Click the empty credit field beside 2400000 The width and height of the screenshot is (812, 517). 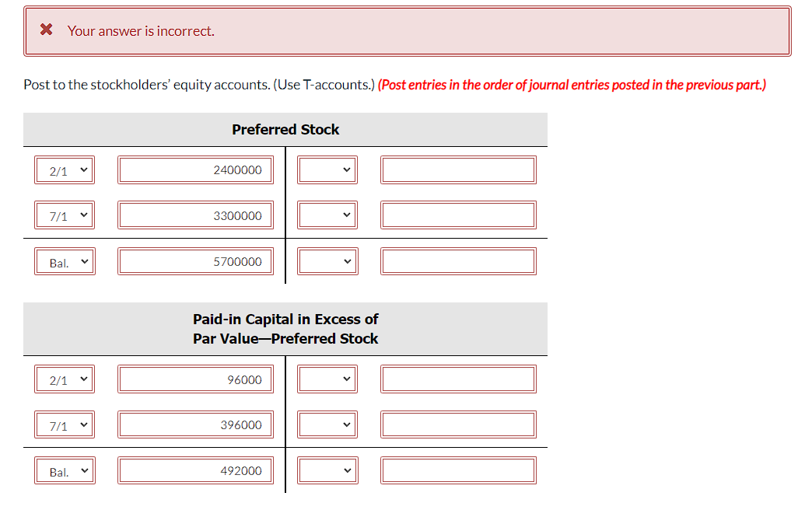458,169
